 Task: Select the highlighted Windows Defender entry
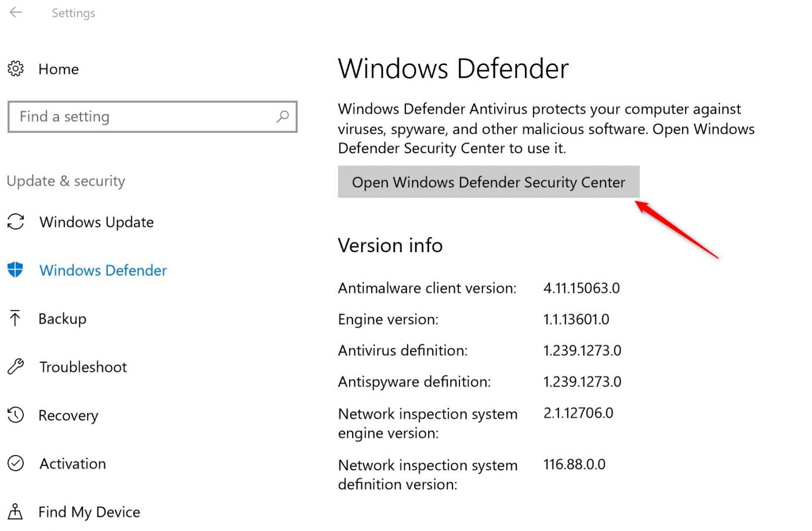[x=103, y=270]
